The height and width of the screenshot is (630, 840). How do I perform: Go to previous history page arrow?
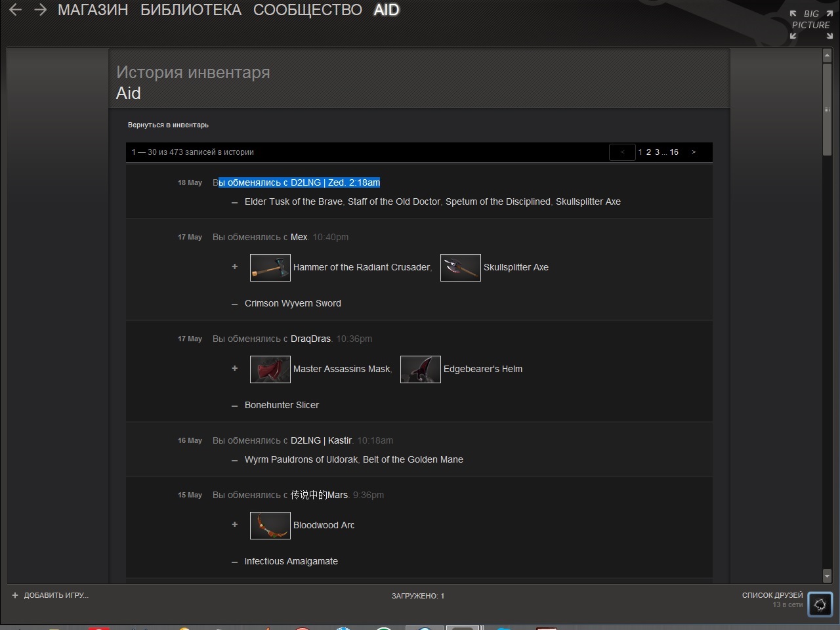point(622,152)
